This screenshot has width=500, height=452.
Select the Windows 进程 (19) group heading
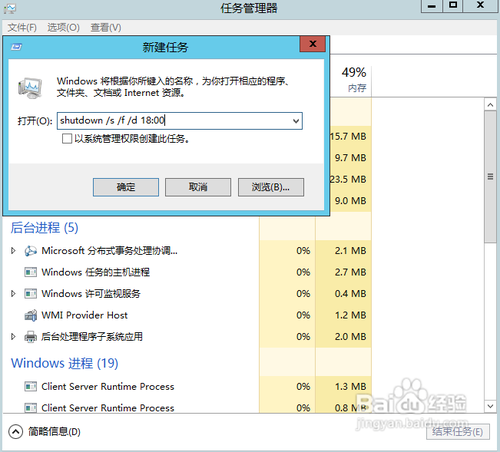pyautogui.click(x=65, y=363)
